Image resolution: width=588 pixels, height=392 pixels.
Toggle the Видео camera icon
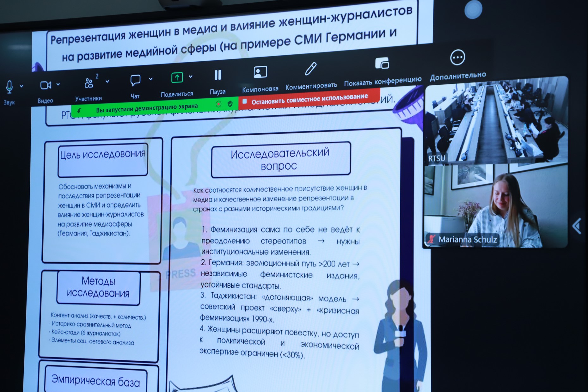(x=45, y=85)
